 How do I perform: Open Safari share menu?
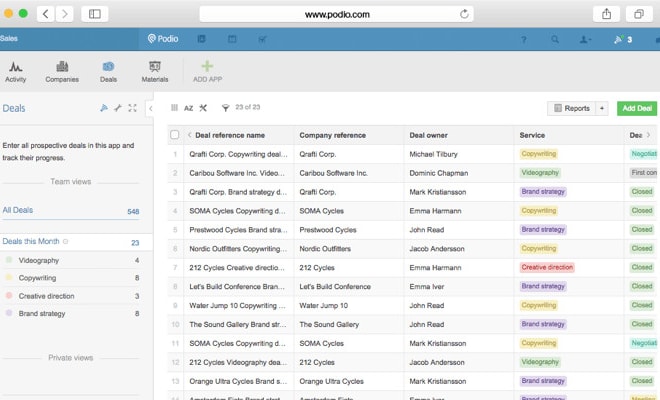(606, 14)
